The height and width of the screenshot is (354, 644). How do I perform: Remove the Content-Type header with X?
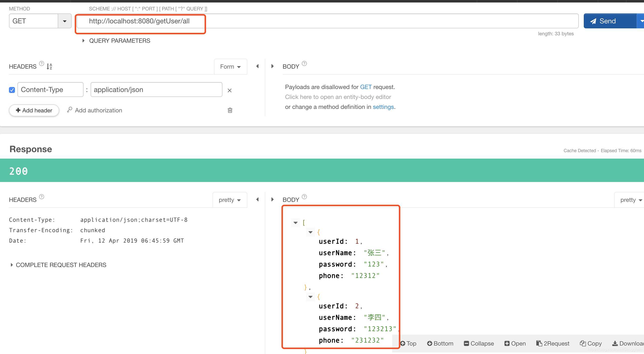[229, 90]
